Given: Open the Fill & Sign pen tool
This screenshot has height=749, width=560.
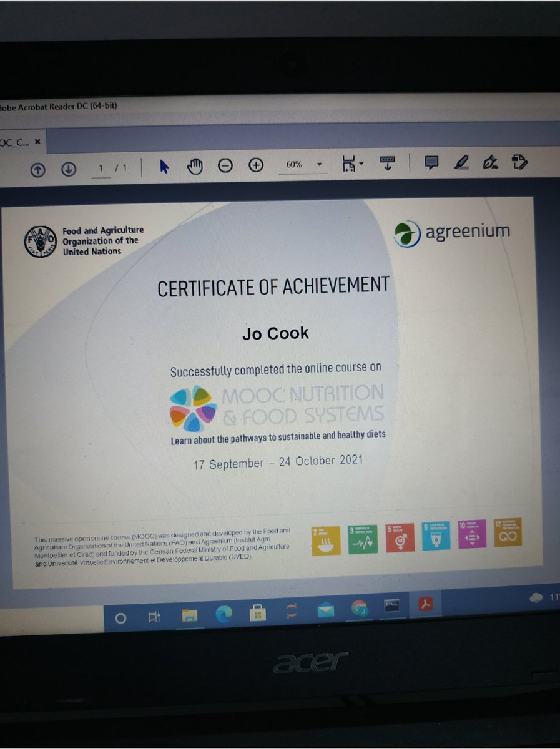Looking at the screenshot, I should point(491,163).
